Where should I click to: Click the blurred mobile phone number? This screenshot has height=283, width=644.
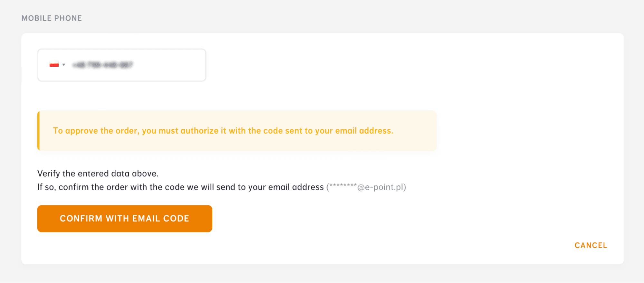click(103, 65)
